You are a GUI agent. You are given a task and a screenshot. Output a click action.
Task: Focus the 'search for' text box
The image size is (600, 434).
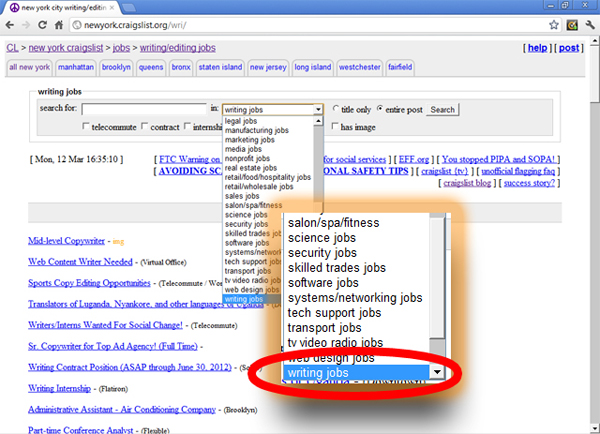(x=144, y=109)
